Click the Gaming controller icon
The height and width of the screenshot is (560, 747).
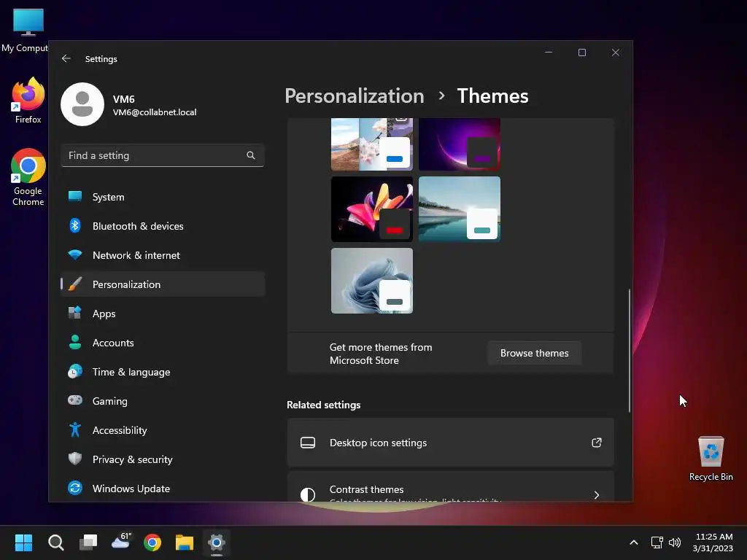click(x=75, y=400)
